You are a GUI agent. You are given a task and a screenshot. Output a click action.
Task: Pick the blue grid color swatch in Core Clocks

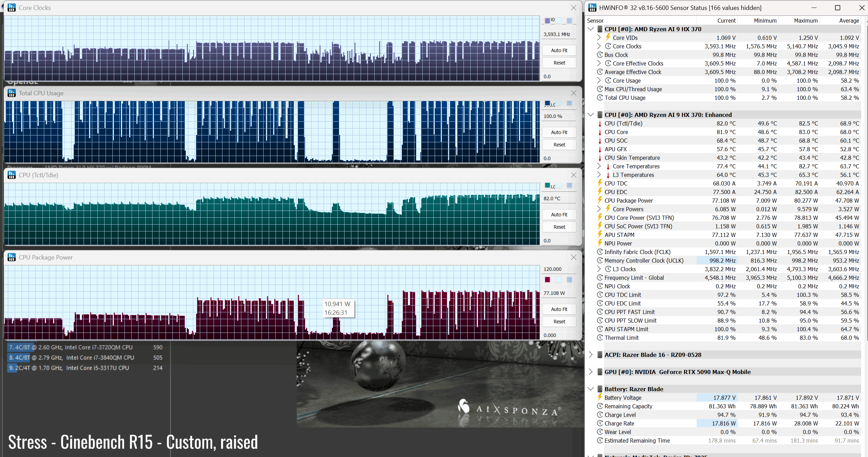(x=569, y=21)
